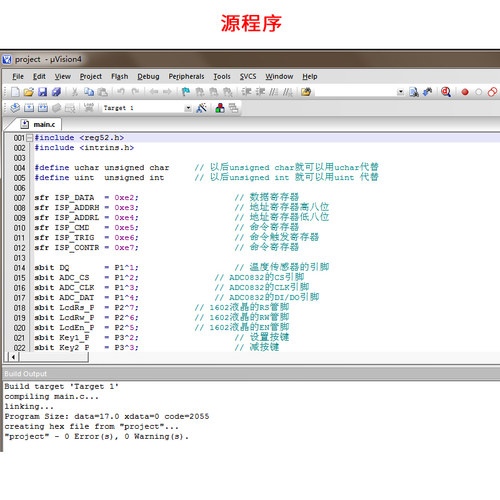Image resolution: width=500 pixels, height=500 pixels.
Task: Click the Copy icon
Action: point(89,92)
